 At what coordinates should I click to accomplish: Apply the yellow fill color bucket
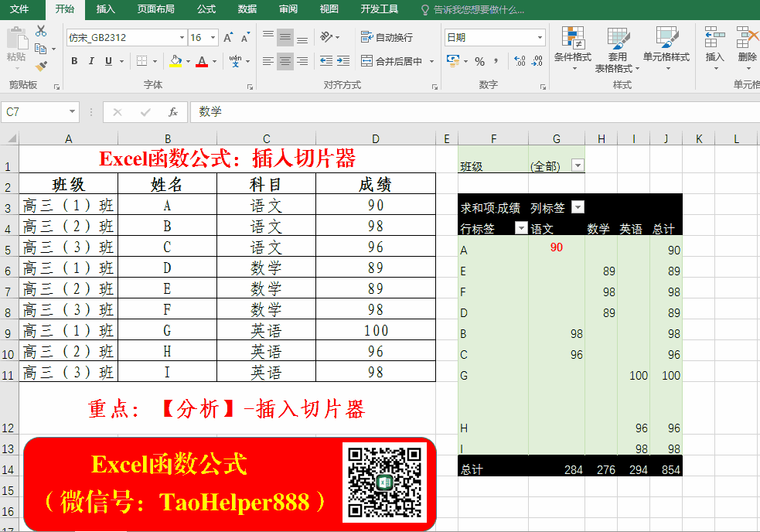[176, 61]
